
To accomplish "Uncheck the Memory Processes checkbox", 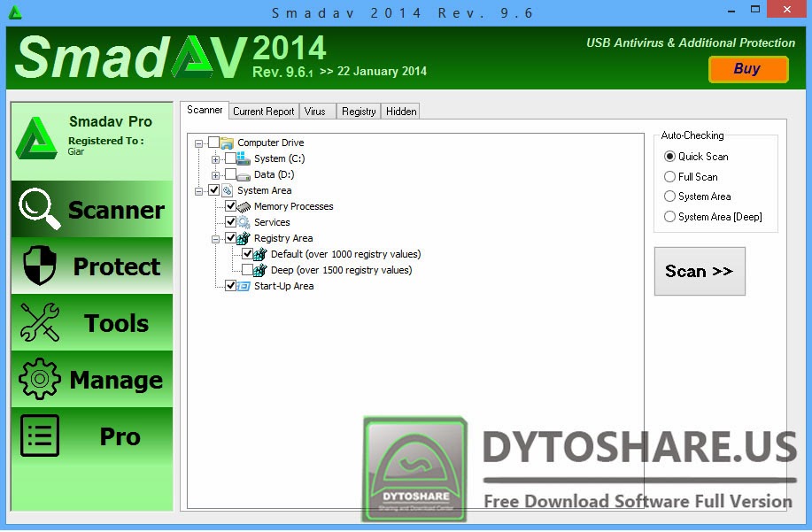I will pos(230,206).
